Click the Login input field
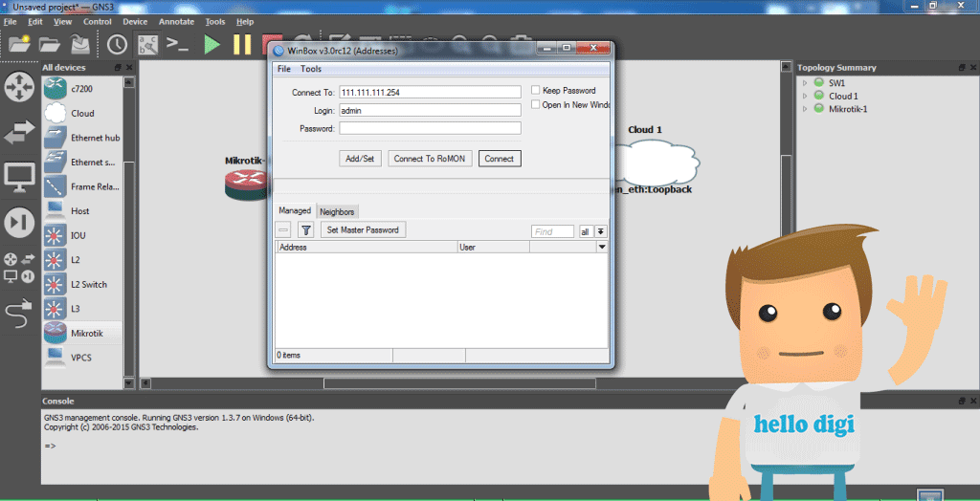The image size is (980, 501). 430,110
